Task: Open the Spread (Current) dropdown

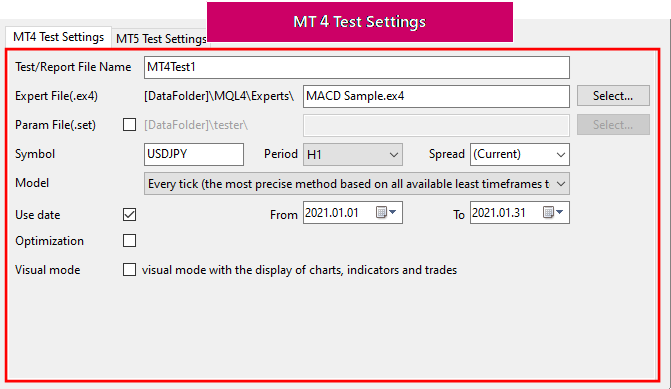Action: pyautogui.click(x=520, y=154)
